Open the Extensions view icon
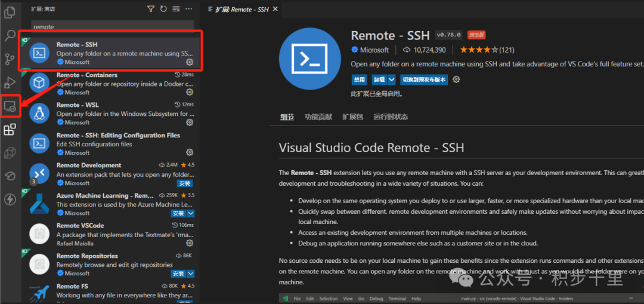The height and width of the screenshot is (304, 644). (10, 130)
